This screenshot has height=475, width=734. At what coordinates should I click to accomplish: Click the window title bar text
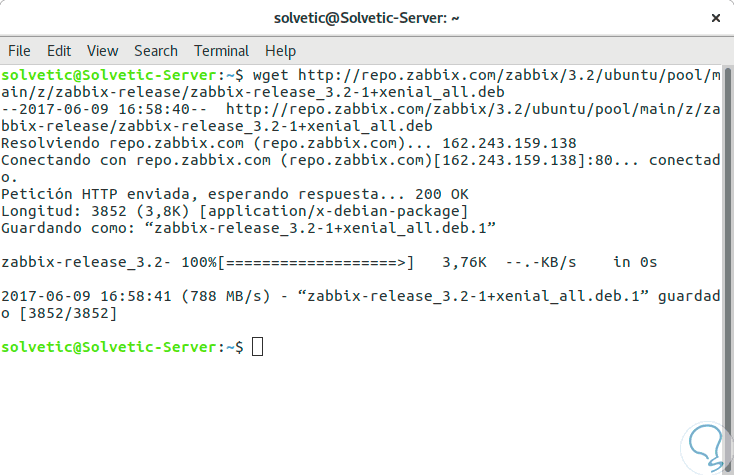tap(366, 18)
